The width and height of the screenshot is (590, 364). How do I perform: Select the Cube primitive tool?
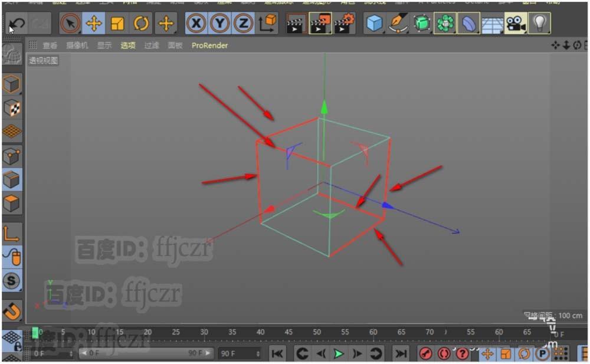pyautogui.click(x=373, y=22)
